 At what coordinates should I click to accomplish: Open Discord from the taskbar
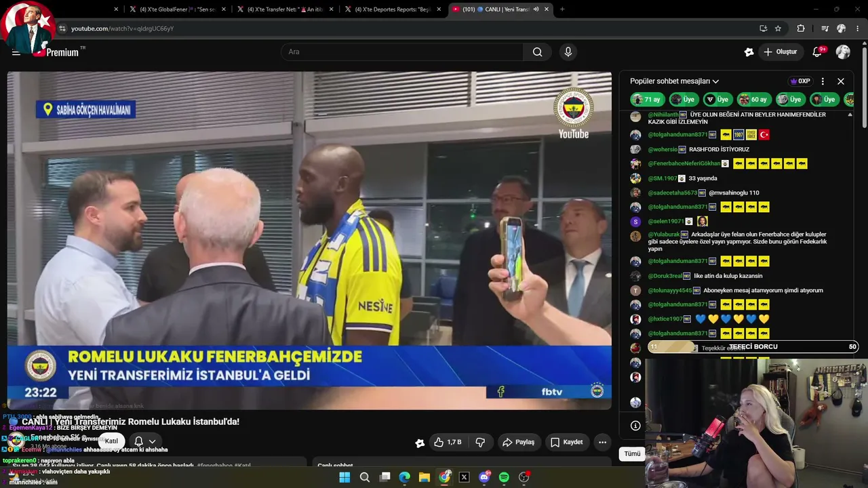click(x=484, y=477)
